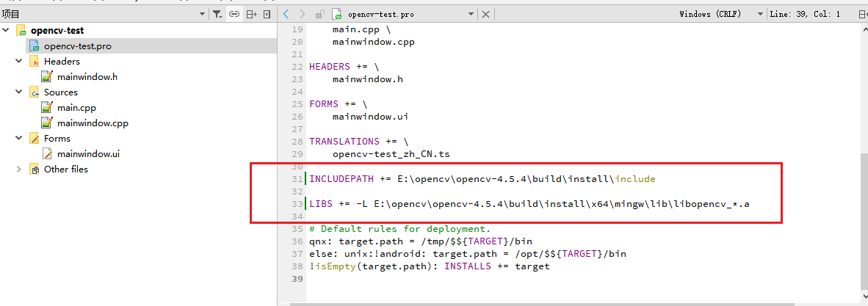Expand the Other files node
The width and height of the screenshot is (868, 306).
point(19,170)
